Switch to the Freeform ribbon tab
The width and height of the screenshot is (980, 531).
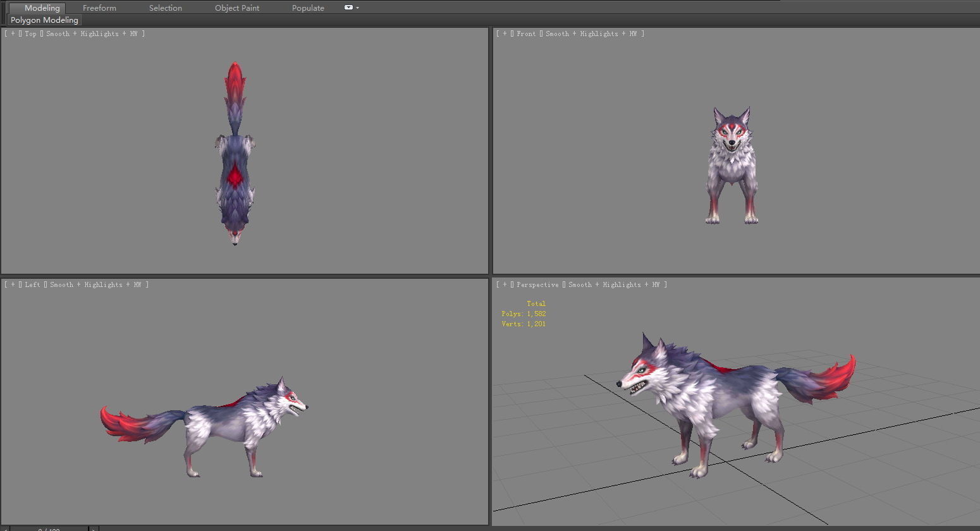coord(99,8)
